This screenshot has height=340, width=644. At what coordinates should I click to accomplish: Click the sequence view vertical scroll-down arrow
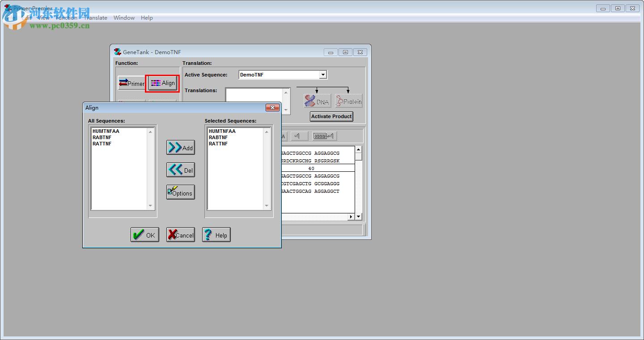pos(358,217)
